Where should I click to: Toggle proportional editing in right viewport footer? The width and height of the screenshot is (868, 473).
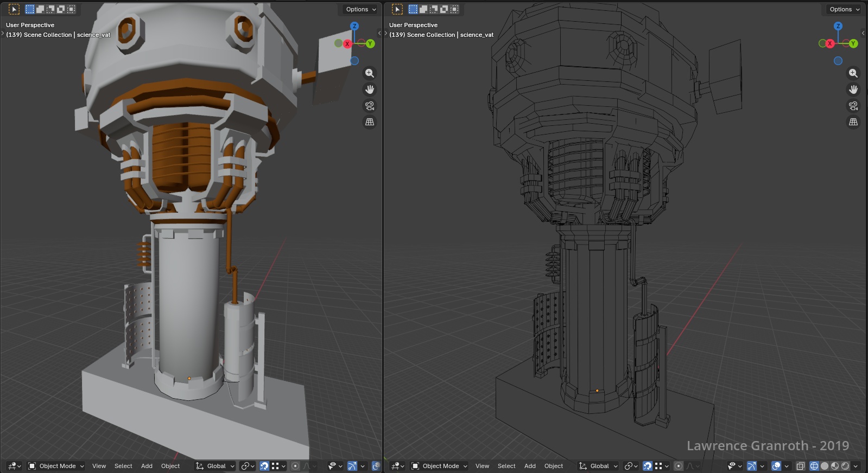679,466
